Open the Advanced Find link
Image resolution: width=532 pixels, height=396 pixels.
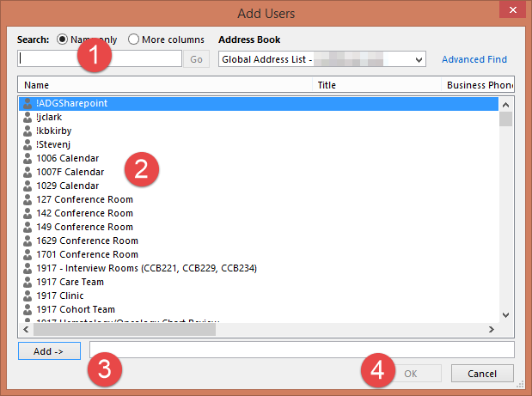(x=474, y=59)
